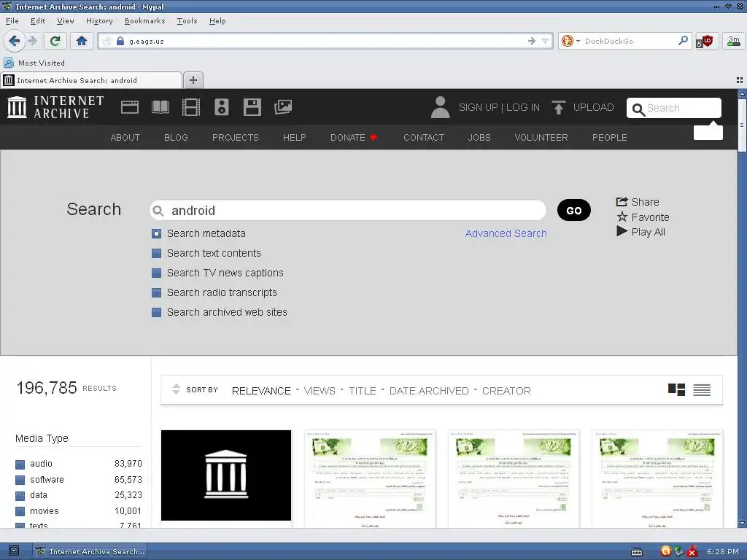The image size is (747, 560).
Task: Open the Tools menu
Action: click(187, 21)
